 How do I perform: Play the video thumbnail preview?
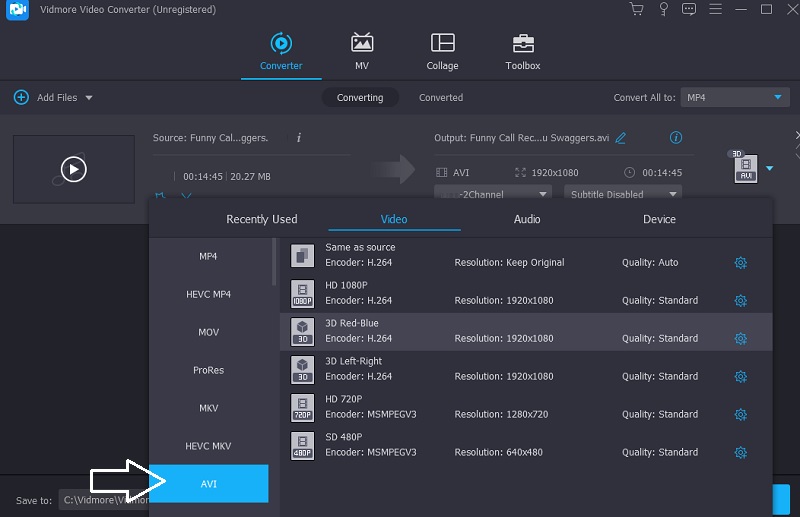click(73, 169)
